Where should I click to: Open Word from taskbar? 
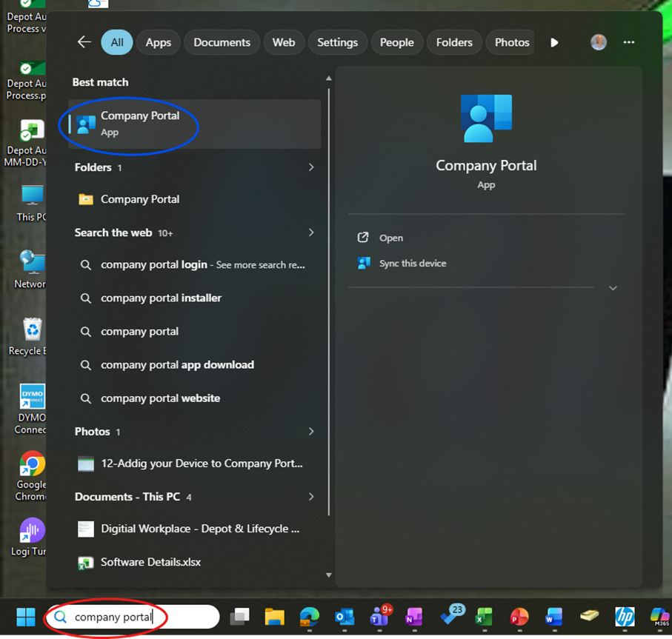coord(553,617)
